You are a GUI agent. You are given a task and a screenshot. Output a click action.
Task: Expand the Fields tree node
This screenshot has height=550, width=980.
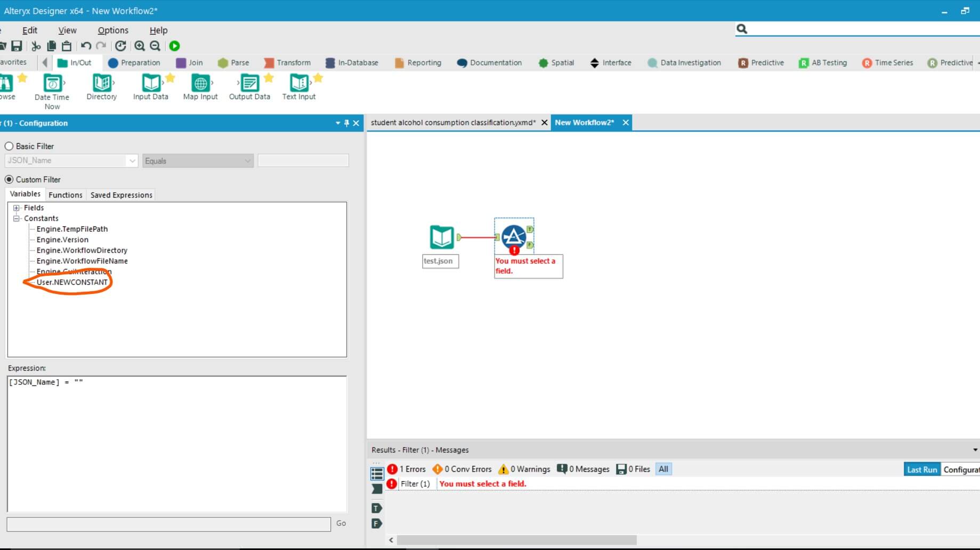17,208
